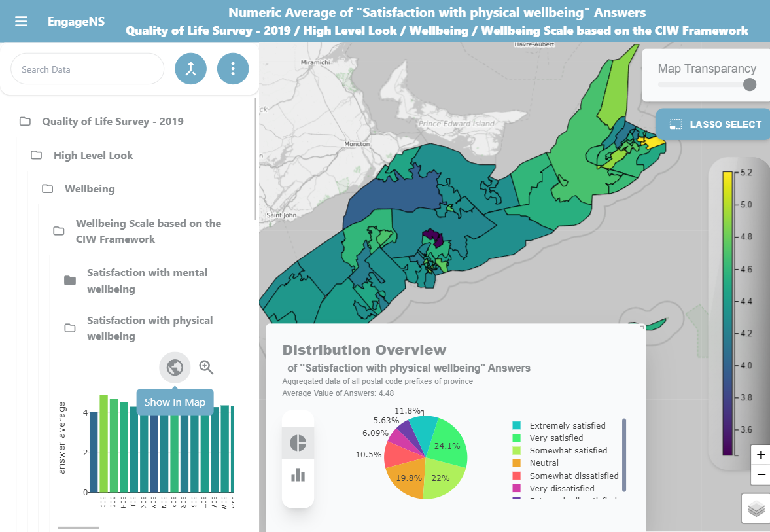This screenshot has width=770, height=532.
Task: Collapse the Wellbeing folder
Action: (89, 189)
